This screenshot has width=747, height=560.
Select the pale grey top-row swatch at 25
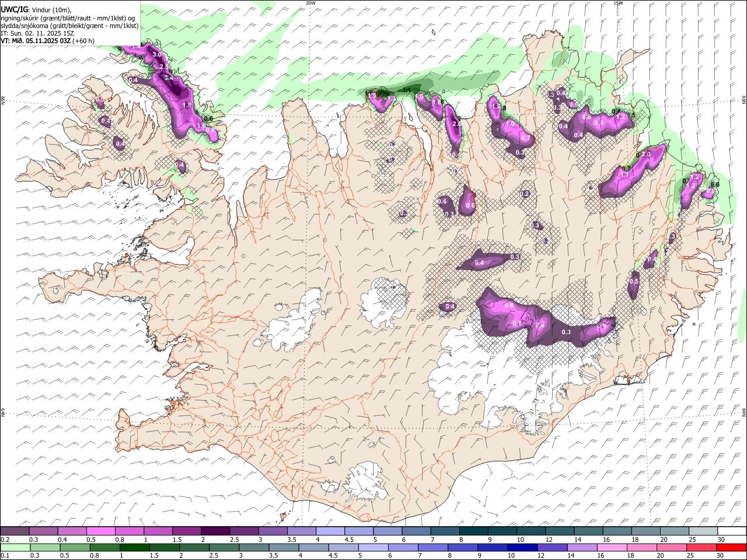(x=703, y=531)
